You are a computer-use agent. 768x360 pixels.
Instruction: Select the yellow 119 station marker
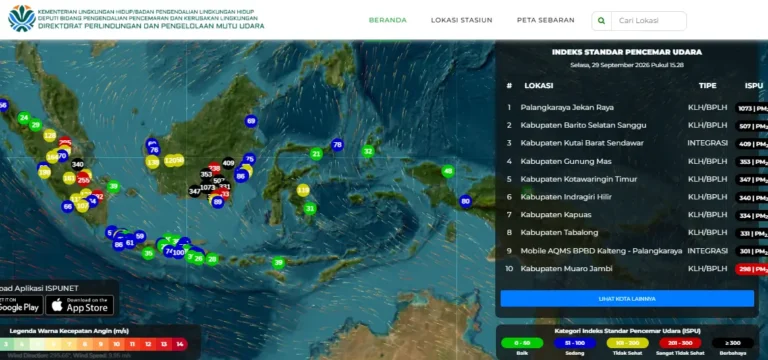(x=303, y=191)
